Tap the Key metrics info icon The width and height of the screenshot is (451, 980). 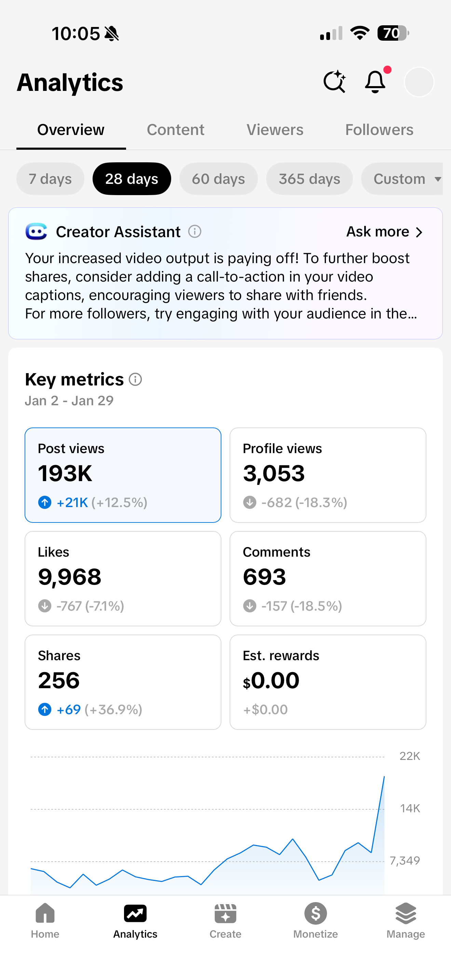tap(135, 379)
